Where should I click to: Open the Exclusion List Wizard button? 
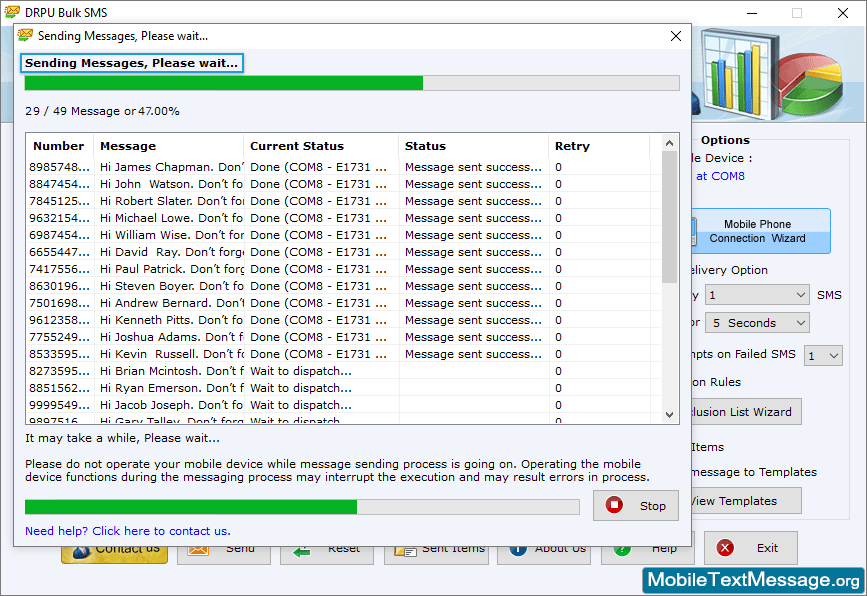[x=746, y=412]
